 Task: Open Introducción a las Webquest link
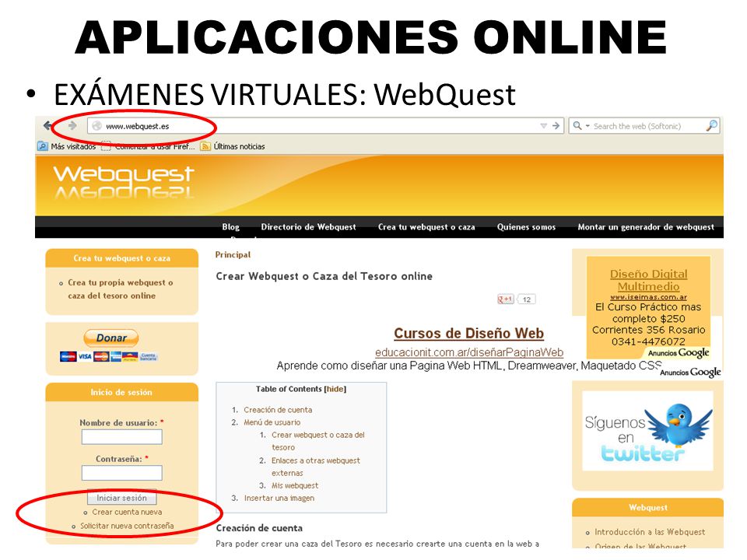point(650,532)
